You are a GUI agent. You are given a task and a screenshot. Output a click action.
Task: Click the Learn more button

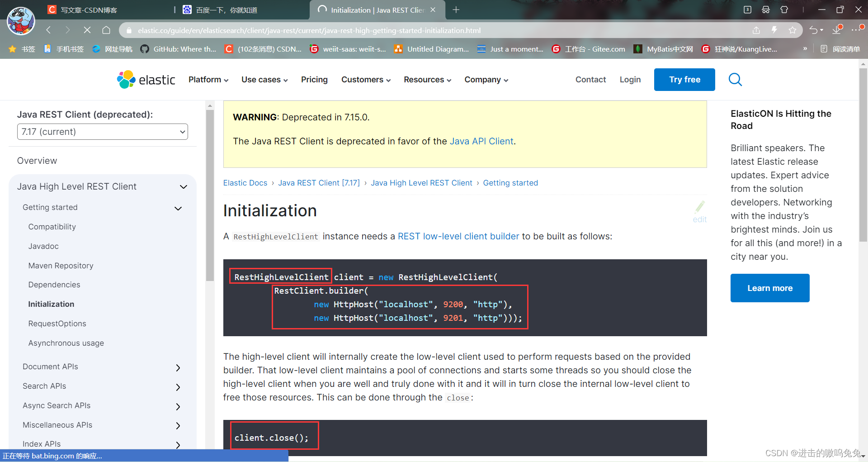(x=770, y=288)
